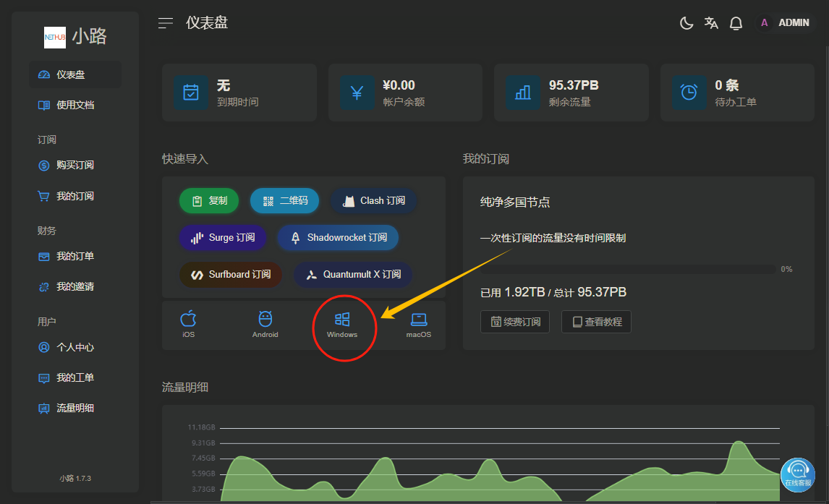Click the Renew Subscription button
The height and width of the screenshot is (504, 829).
coord(515,322)
